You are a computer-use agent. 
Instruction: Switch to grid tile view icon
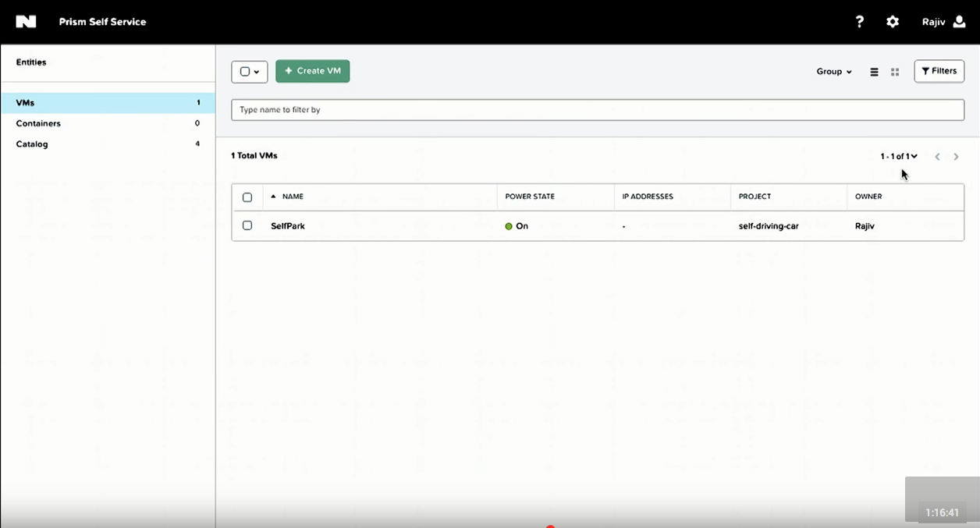tap(895, 72)
